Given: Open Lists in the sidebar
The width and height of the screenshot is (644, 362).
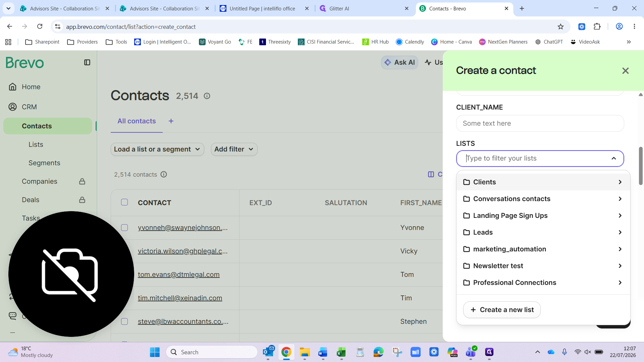Looking at the screenshot, I should (36, 144).
